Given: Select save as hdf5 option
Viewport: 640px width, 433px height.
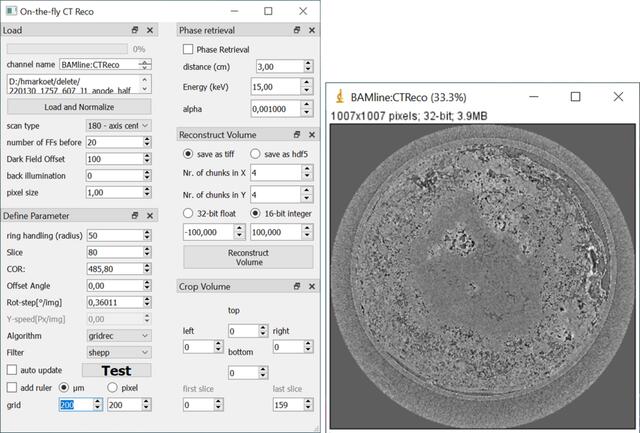Looking at the screenshot, I should click(255, 154).
